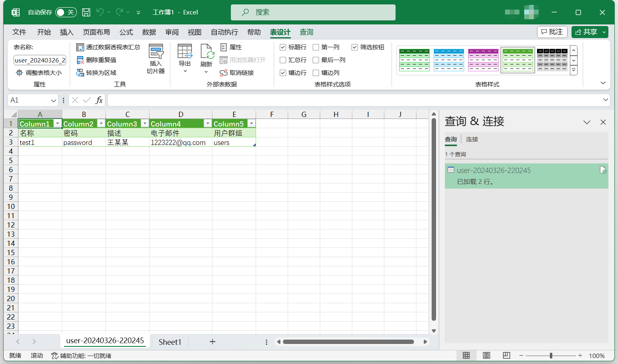Switch to Insert (插入) ribbon tab
The height and width of the screenshot is (364, 618).
[67, 32]
